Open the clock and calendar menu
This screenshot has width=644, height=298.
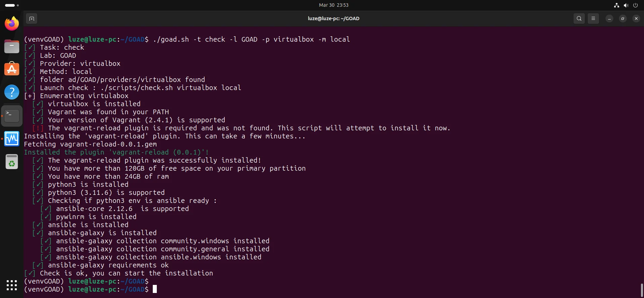pyautogui.click(x=333, y=5)
